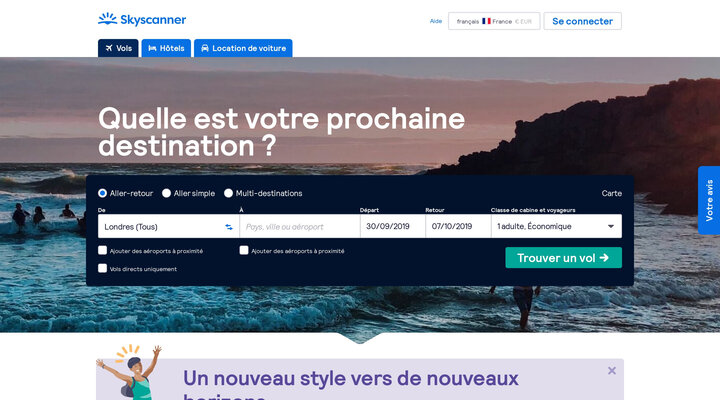Click the bed icon on Hôtels tab
This screenshot has width=720, height=400.
pyautogui.click(x=152, y=48)
